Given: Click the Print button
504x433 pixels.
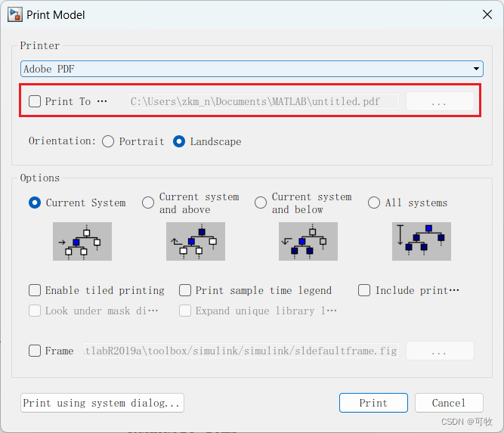Looking at the screenshot, I should [x=373, y=403].
